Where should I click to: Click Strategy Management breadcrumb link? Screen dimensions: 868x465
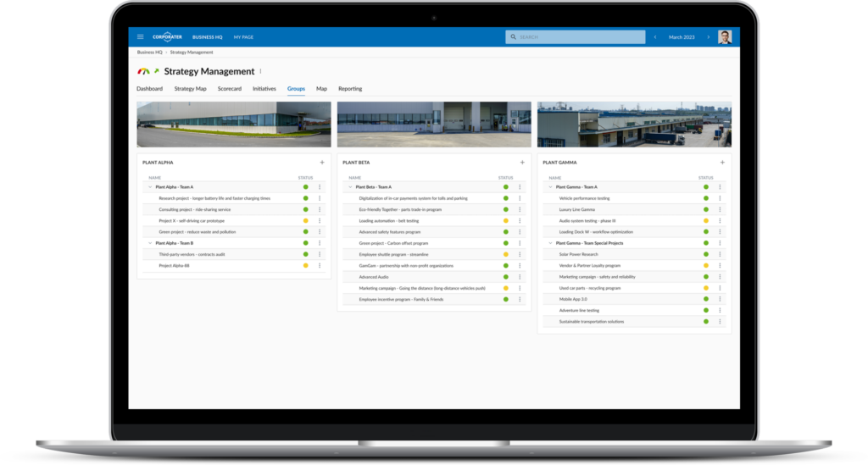192,52
